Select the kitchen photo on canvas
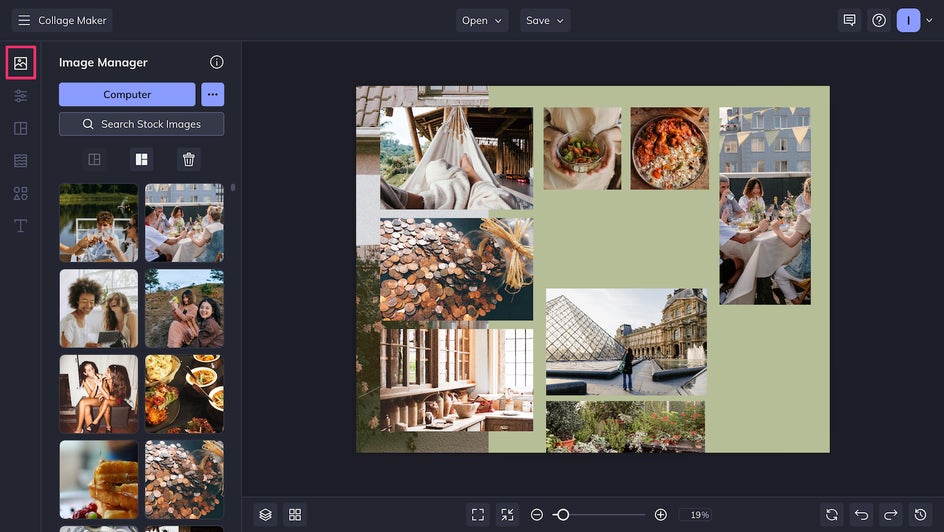Viewport: 944px width, 532px height. coord(456,380)
